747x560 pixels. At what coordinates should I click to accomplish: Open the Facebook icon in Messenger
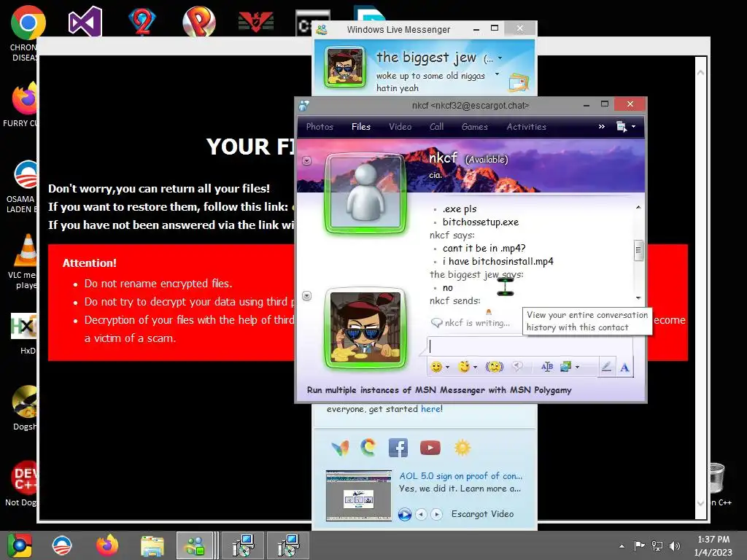click(398, 448)
